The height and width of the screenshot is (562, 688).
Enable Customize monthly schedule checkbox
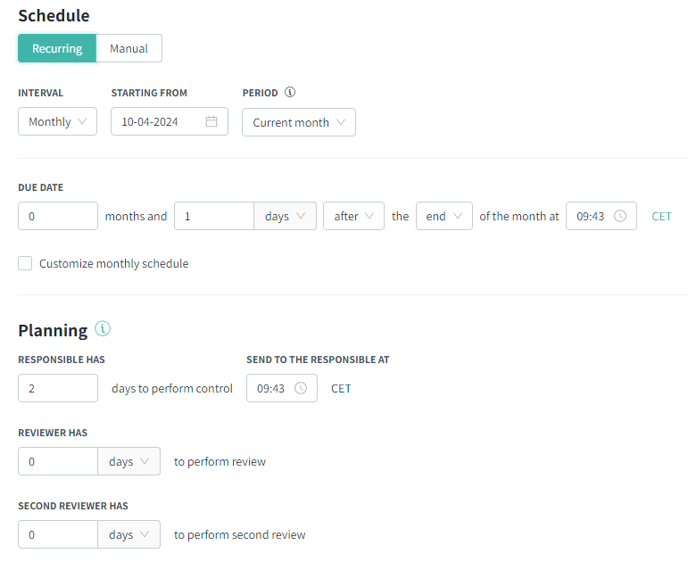25,263
